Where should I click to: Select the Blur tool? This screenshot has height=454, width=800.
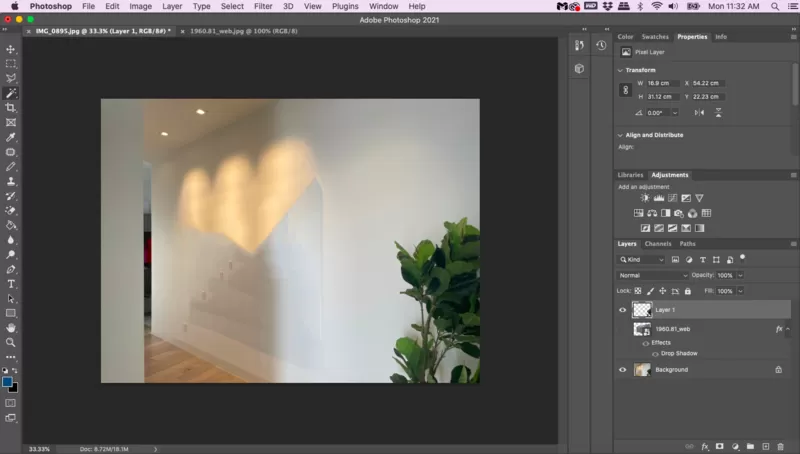(x=11, y=240)
